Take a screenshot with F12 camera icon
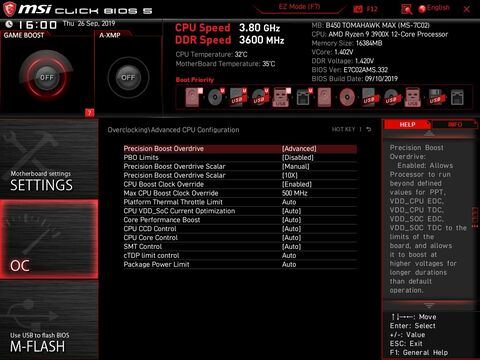 tap(358, 9)
